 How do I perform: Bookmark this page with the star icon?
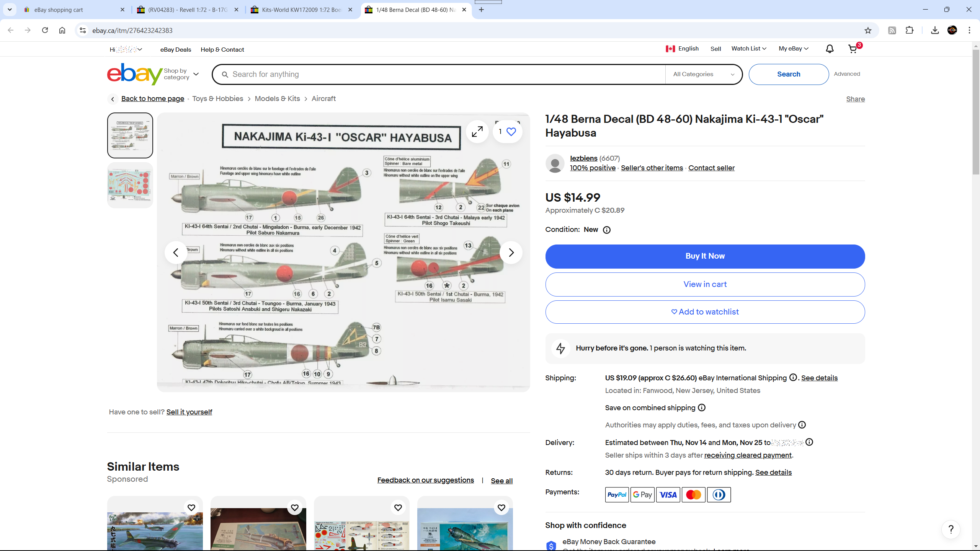(x=868, y=30)
